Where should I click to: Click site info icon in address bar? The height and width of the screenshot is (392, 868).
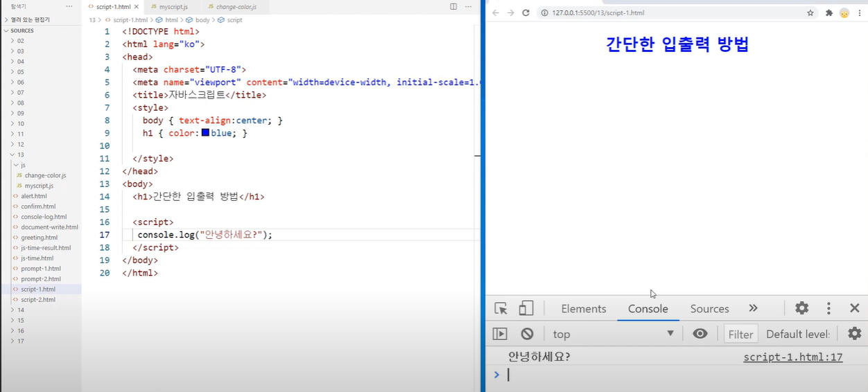click(x=545, y=12)
